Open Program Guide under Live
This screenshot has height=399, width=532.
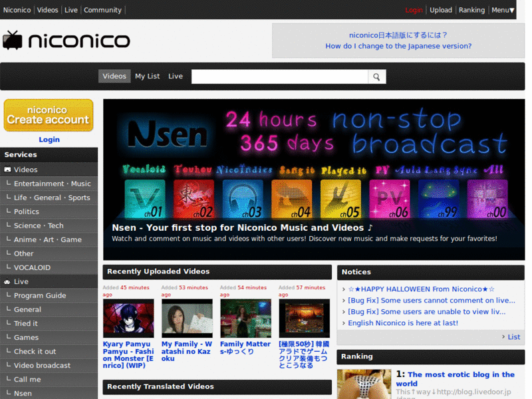40,295
